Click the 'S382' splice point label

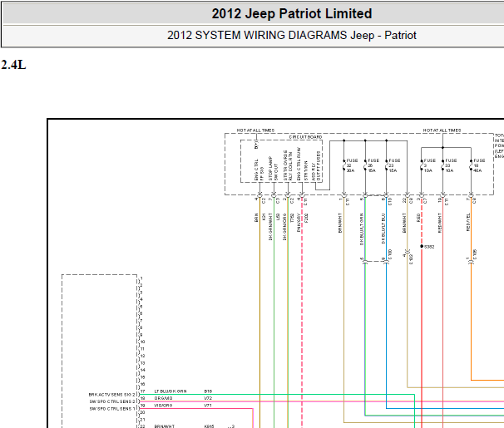tap(429, 247)
